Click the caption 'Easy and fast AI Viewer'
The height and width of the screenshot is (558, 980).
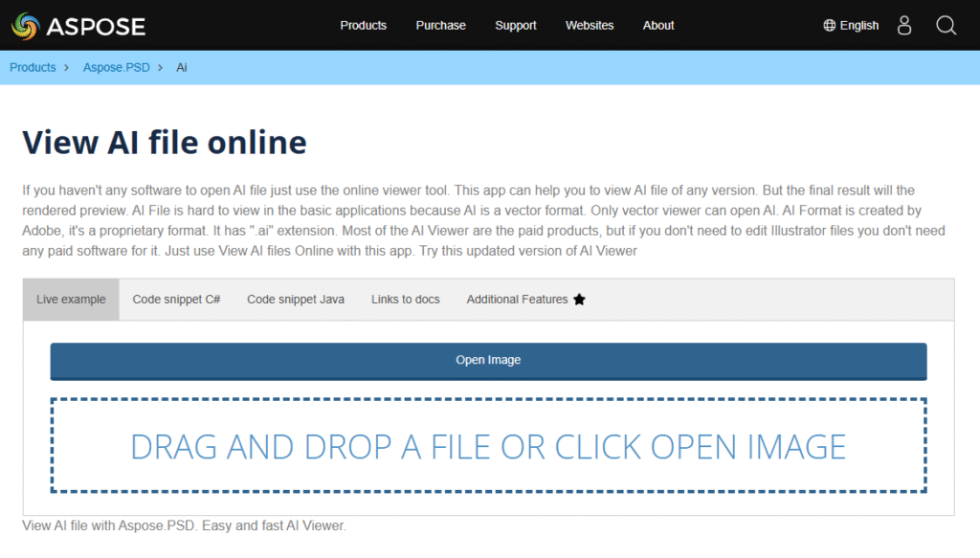coord(274,525)
